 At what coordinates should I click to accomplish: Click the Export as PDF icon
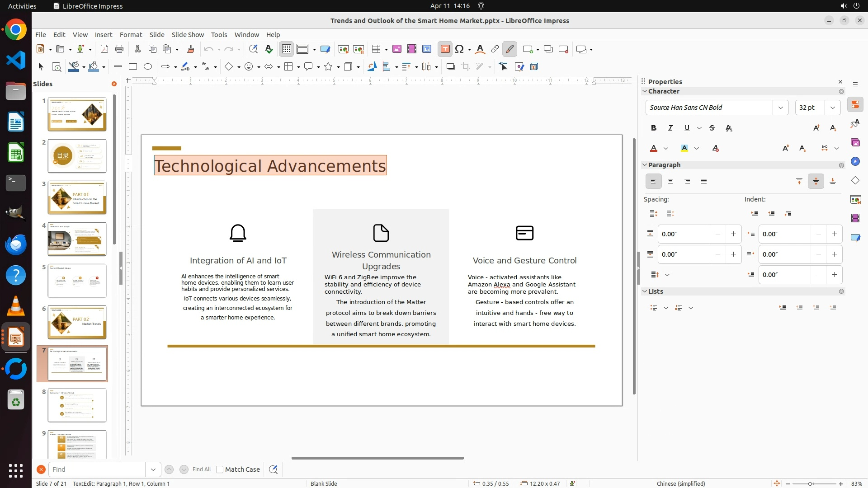tap(104, 49)
